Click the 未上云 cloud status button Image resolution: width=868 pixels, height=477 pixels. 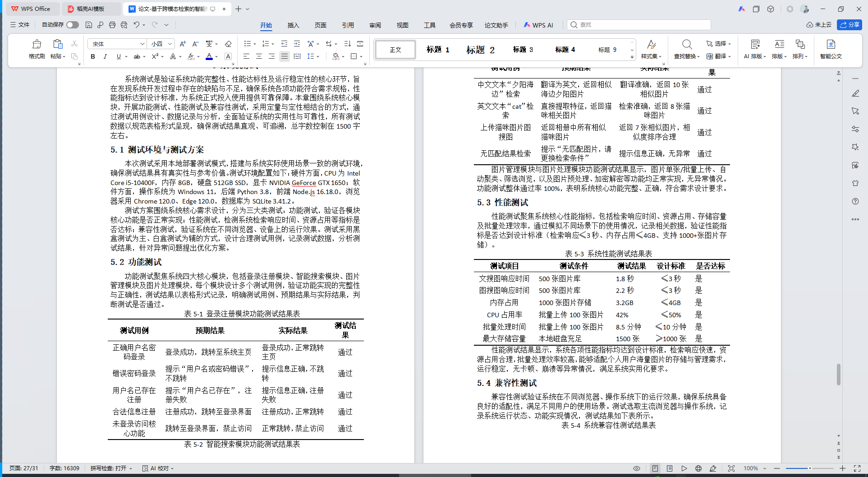click(x=819, y=25)
